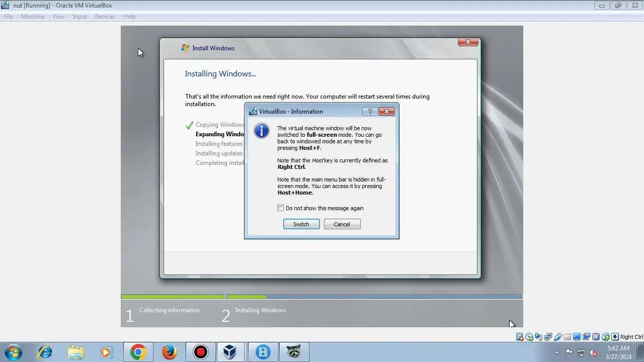Open the File menu in VirtualBox
The width and height of the screenshot is (644, 362).
coord(9,17)
